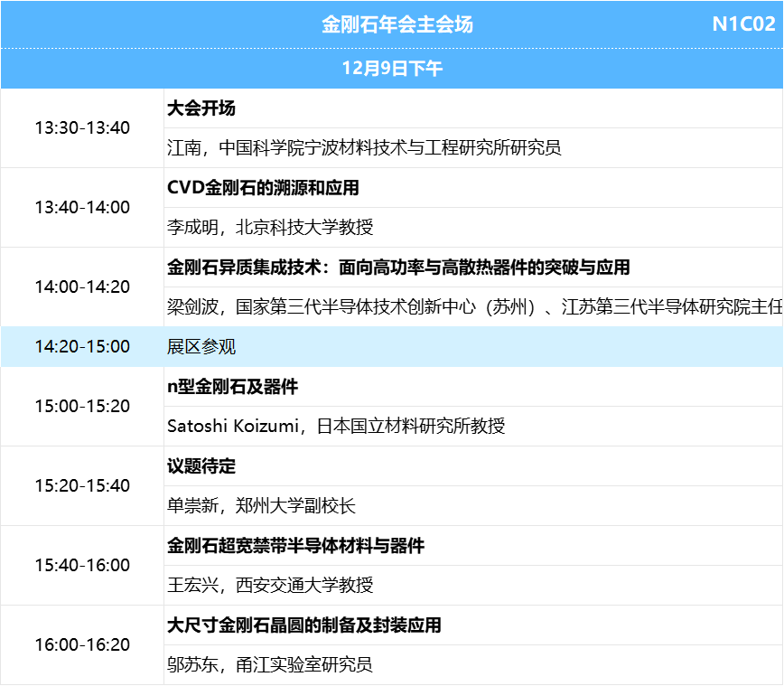This screenshot has height=686, width=784.
Task: Open the CVD金刚石的溯源和应用 session
Action: [x=263, y=188]
